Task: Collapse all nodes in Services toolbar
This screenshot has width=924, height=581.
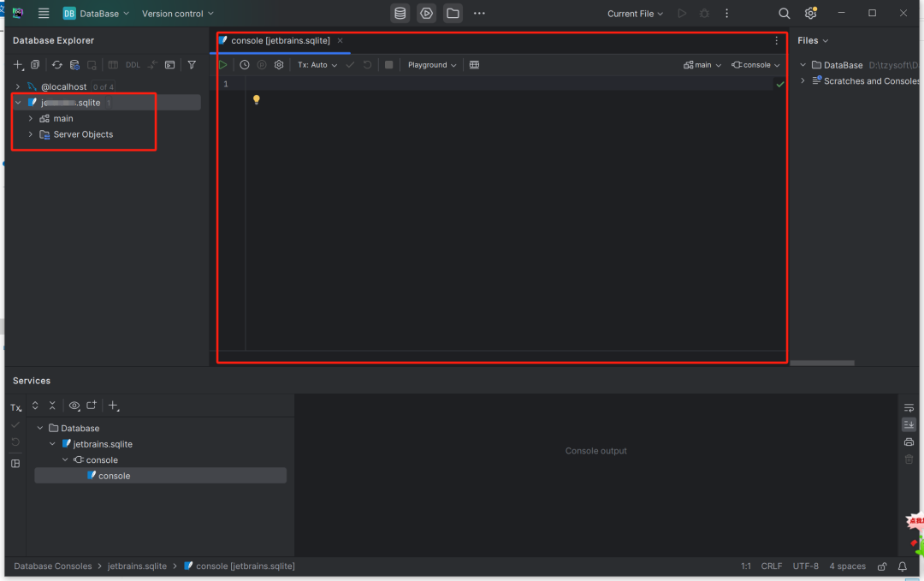Action: [52, 406]
